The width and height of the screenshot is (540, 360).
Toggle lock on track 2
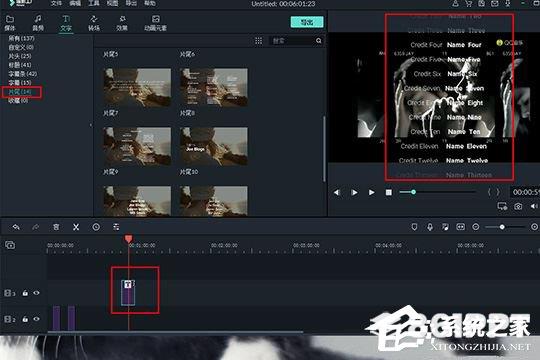25,319
